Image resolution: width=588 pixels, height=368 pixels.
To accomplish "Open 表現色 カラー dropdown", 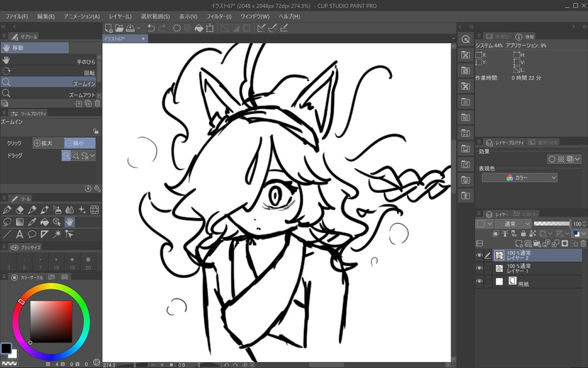I will click(519, 178).
